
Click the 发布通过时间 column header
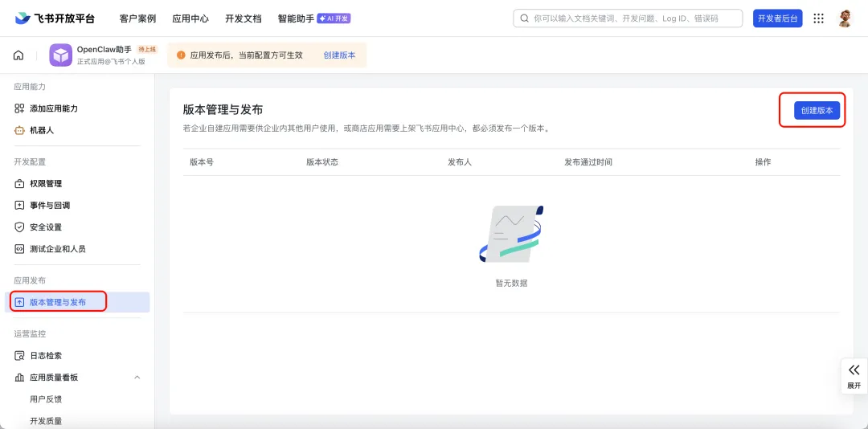pos(588,162)
